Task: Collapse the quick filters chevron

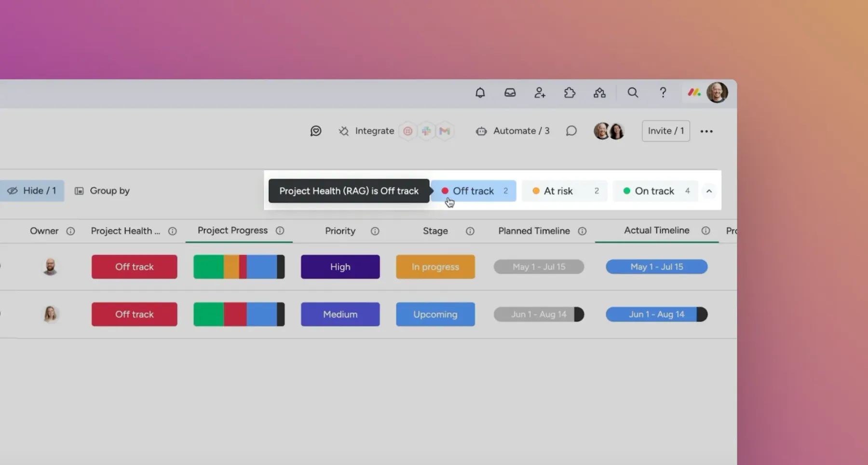Action: coord(709,191)
